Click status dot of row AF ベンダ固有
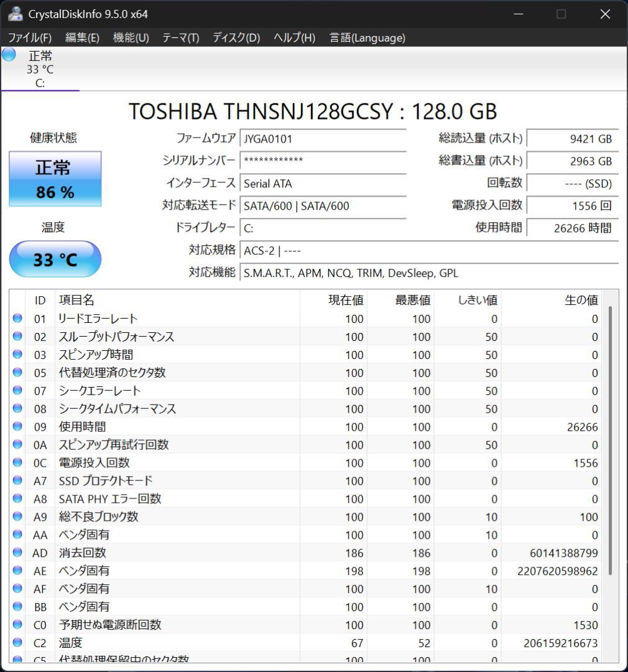 point(17,588)
